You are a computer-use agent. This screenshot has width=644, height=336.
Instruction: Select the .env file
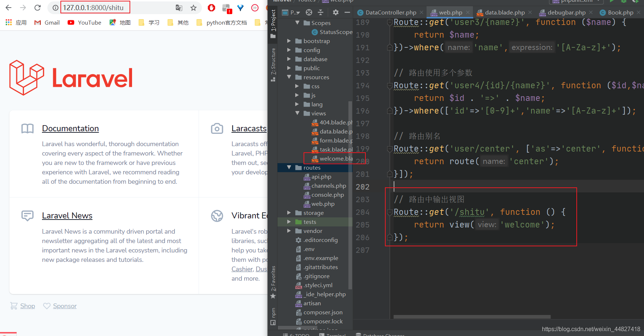pyautogui.click(x=305, y=249)
